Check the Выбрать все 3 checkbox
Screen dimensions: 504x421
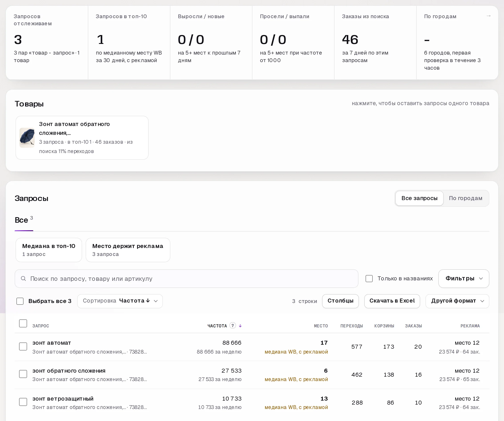[x=20, y=301]
